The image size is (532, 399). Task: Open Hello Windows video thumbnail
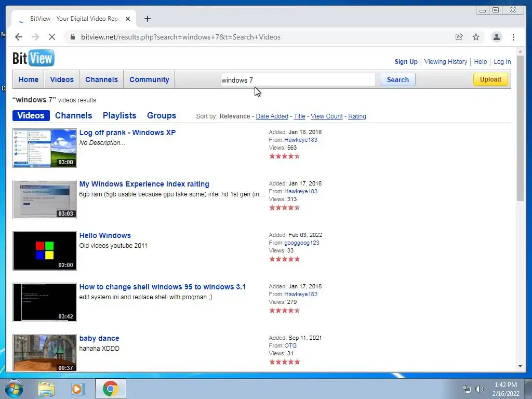45,251
